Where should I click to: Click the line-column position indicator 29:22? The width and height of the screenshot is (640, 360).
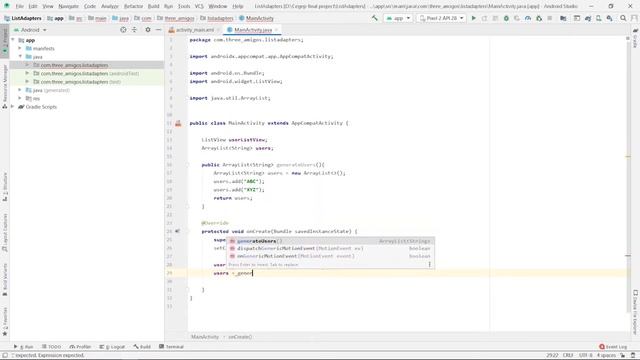click(x=552, y=355)
